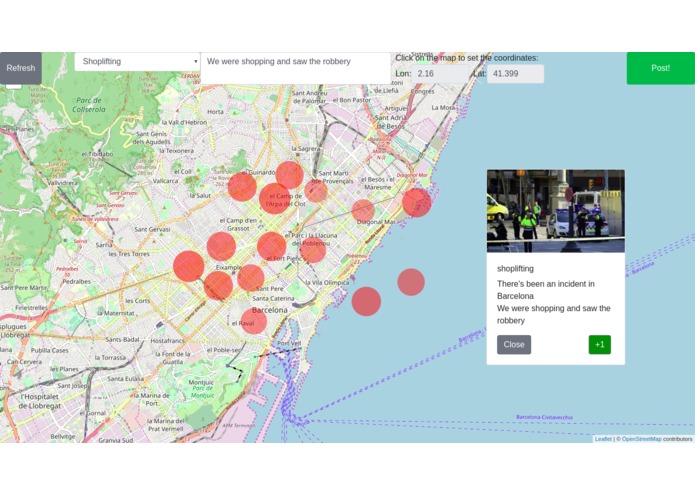Select the marker on el Camp de l'Arpa del Clot
This screenshot has height=494, width=695.
275,198
